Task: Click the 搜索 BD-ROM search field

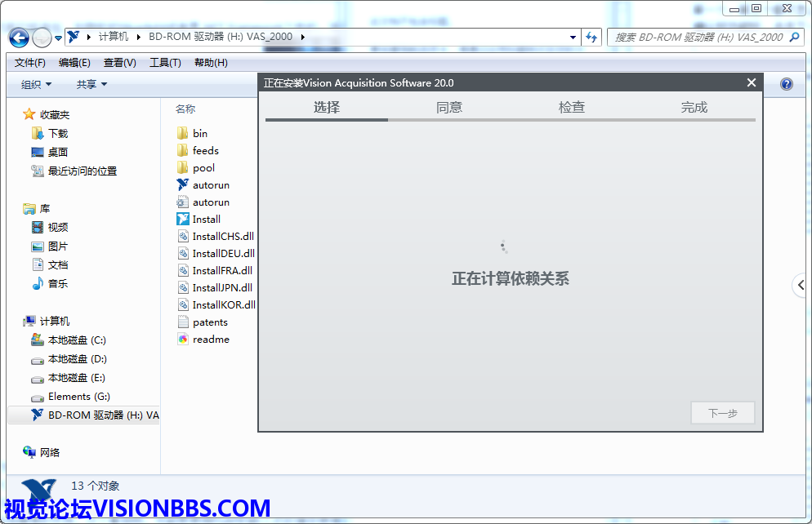Action: coord(698,37)
